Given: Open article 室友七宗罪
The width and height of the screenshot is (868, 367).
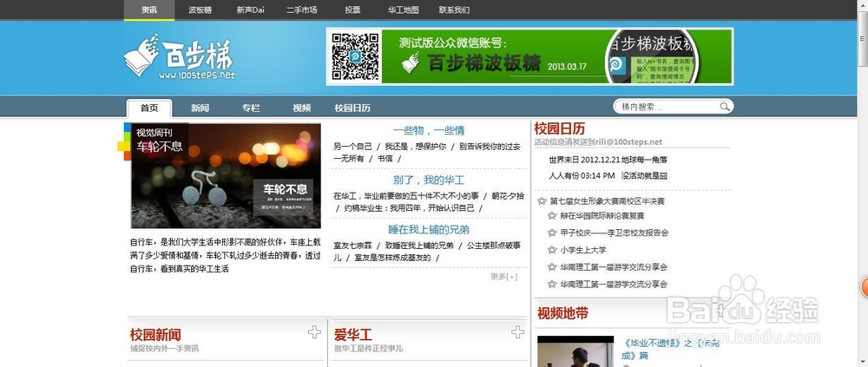Looking at the screenshot, I should point(352,246).
